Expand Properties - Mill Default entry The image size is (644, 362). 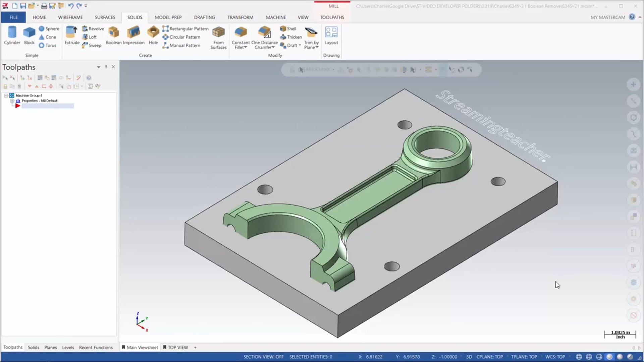click(12, 100)
